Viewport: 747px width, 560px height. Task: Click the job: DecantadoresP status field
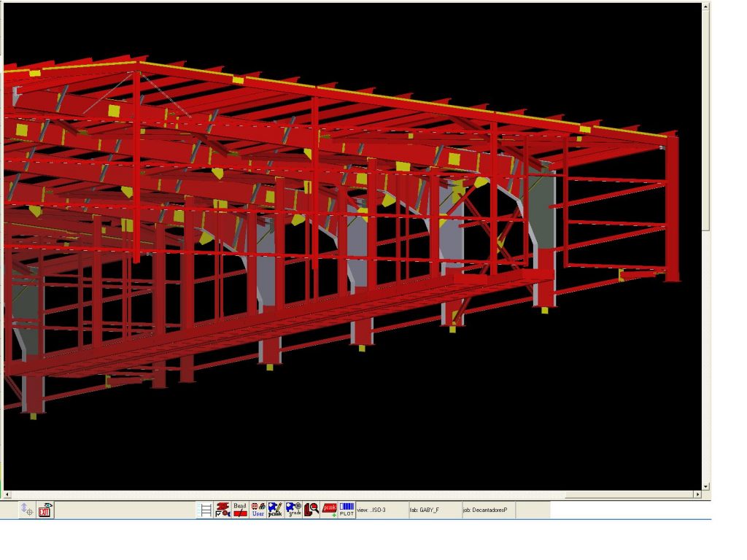pos(489,510)
